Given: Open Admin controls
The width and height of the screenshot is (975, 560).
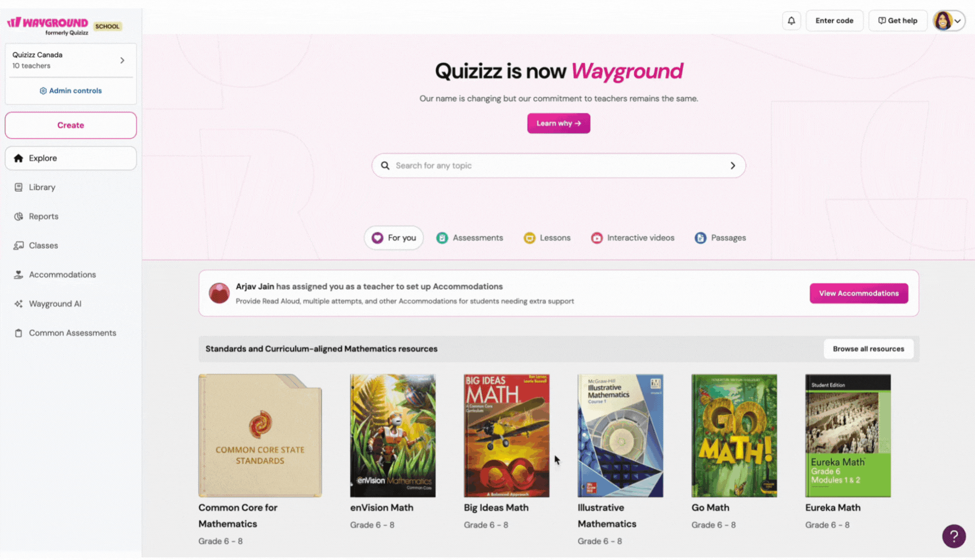Looking at the screenshot, I should pos(71,91).
